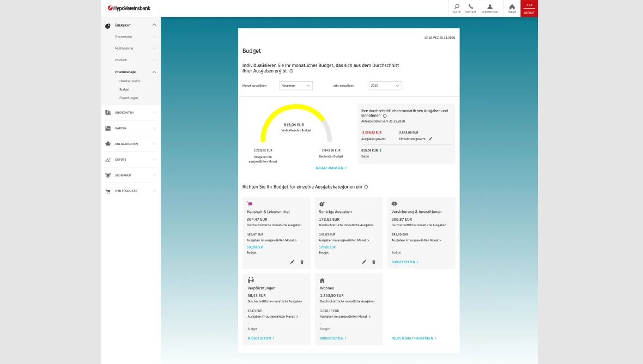Delete the Haushalt & Lebensmittel budget

click(302, 262)
